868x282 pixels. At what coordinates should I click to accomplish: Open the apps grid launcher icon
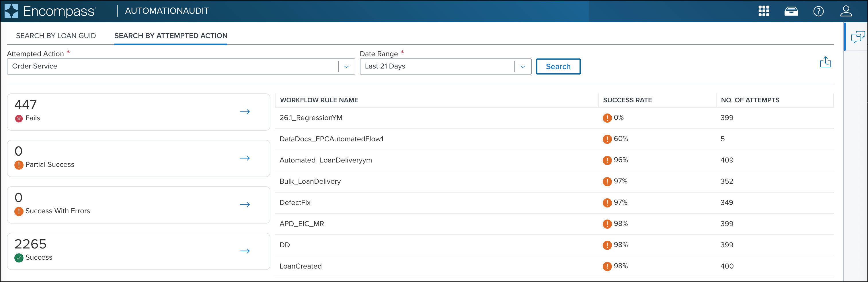(x=764, y=11)
